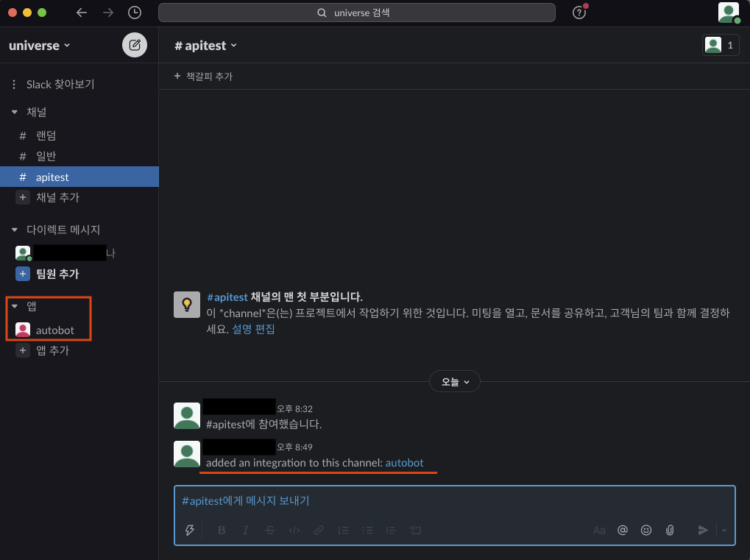
Task: Go back with the left arrow
Action: coord(82,13)
